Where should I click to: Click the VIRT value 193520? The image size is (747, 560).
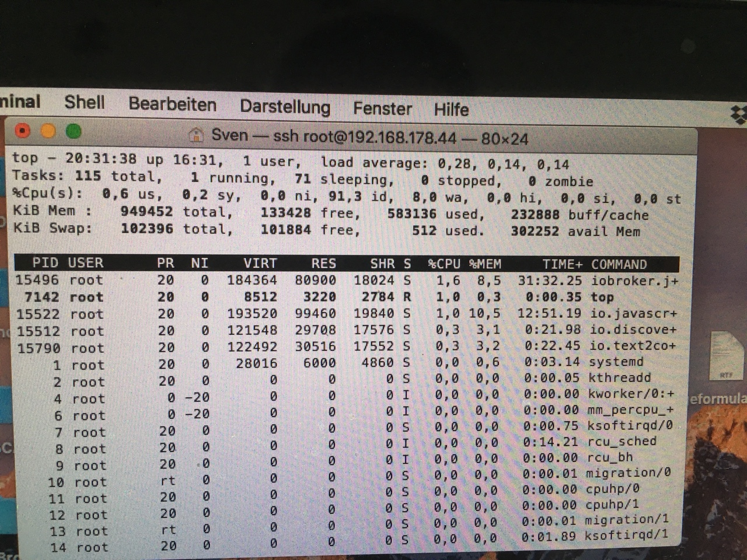coord(252,313)
